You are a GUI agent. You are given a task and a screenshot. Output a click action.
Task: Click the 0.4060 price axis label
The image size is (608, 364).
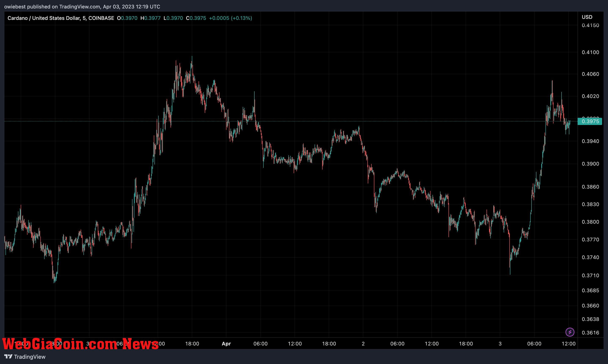coord(590,74)
